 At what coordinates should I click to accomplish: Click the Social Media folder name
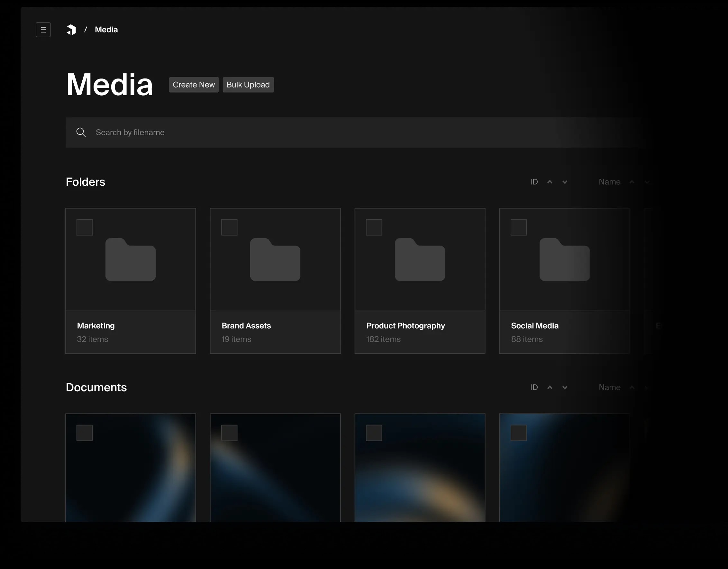pos(535,325)
